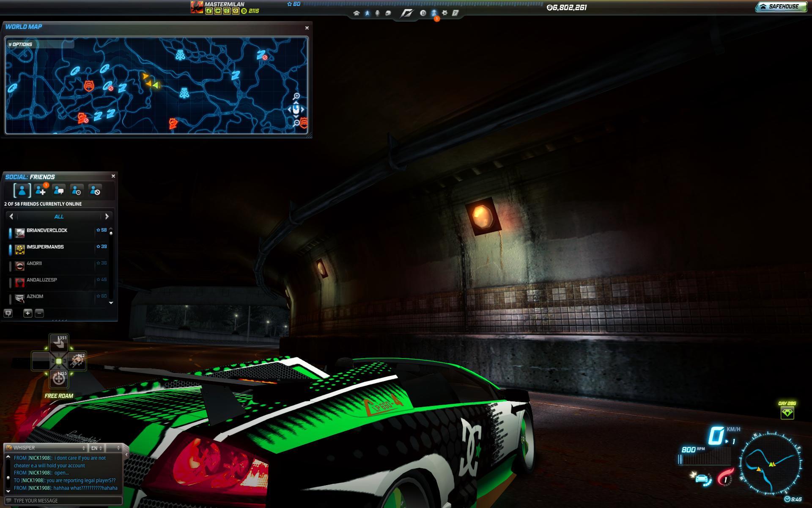Click the chat scroll up arrow

pos(8,457)
